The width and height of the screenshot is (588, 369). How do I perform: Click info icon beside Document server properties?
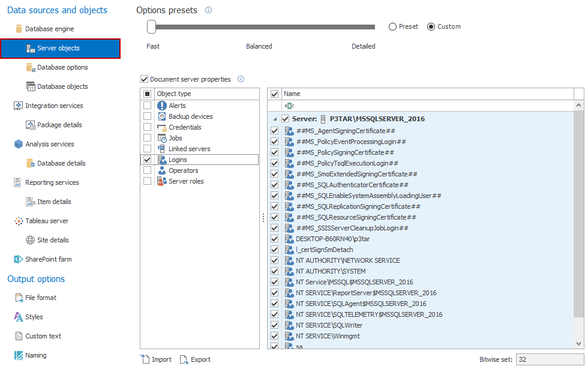[x=241, y=79]
